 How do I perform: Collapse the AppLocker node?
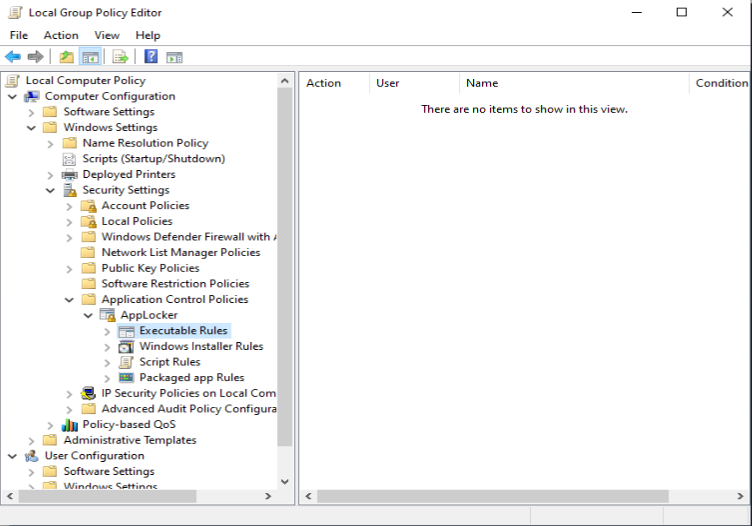88,316
